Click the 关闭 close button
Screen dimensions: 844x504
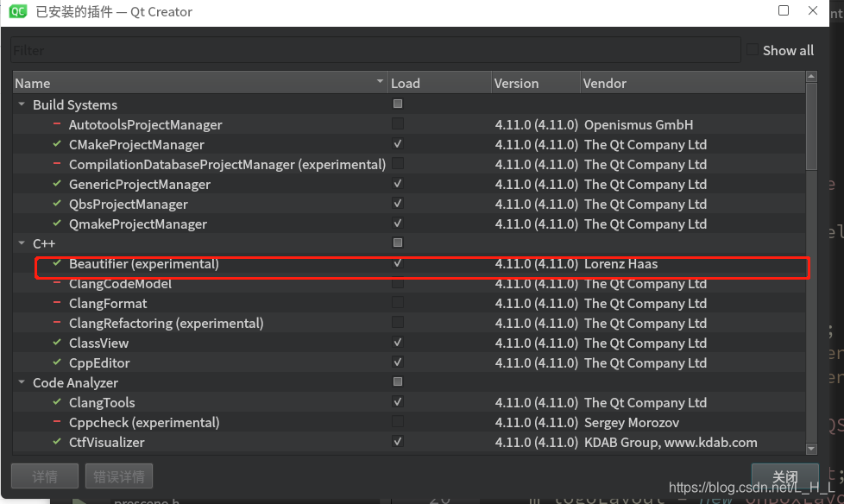(x=785, y=476)
